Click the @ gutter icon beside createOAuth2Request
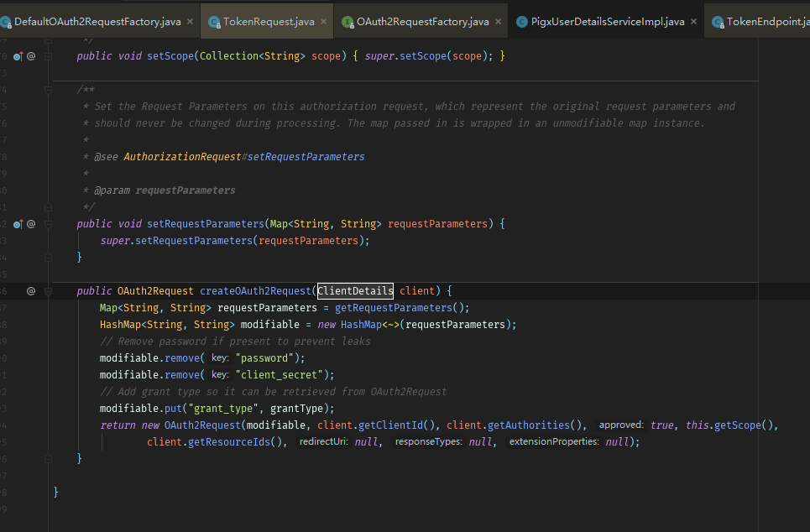This screenshot has width=810, height=532. [x=31, y=291]
